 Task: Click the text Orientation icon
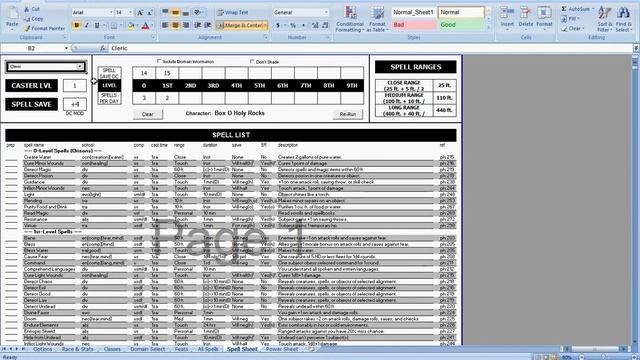pyautogui.click(x=198, y=13)
